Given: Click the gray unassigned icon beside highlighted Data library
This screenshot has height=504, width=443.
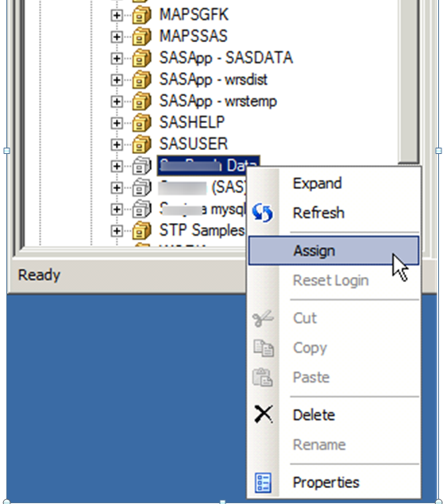Looking at the screenshot, I should [x=142, y=166].
